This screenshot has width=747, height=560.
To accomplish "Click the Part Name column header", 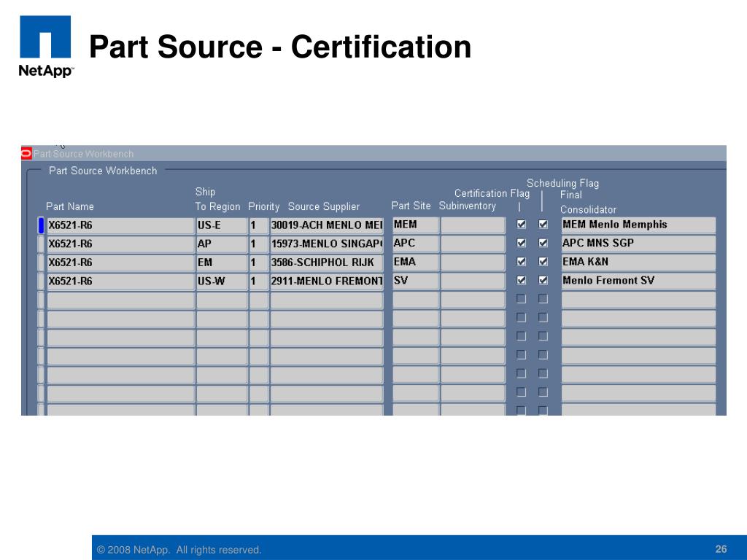I will 69,206.
